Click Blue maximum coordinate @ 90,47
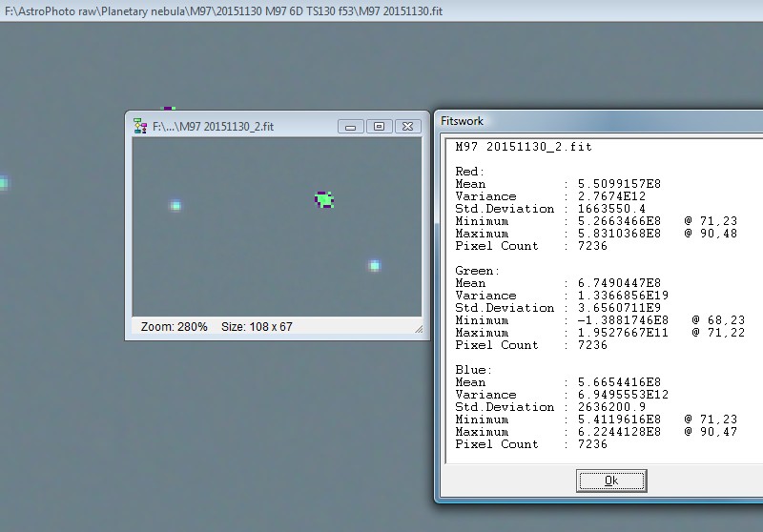This screenshot has height=532, width=763. 711,432
